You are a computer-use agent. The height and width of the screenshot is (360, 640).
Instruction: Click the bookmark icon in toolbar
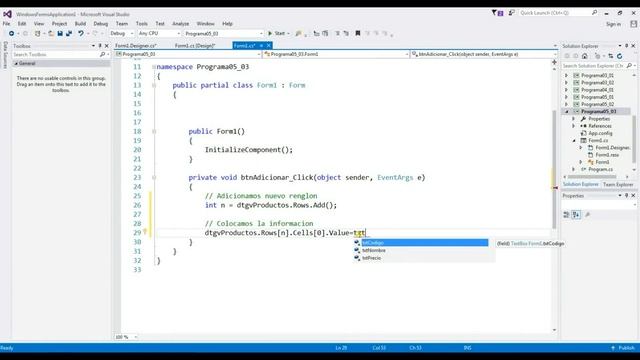click(358, 33)
